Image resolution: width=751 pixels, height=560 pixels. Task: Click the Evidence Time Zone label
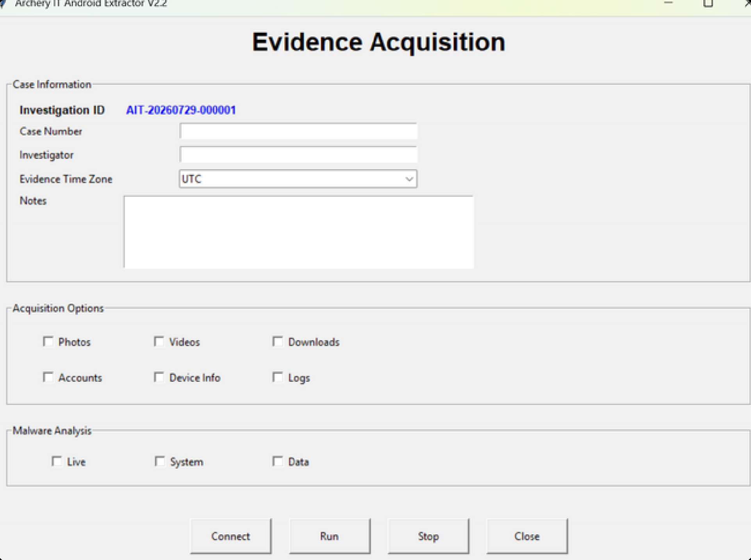pyautogui.click(x=66, y=179)
